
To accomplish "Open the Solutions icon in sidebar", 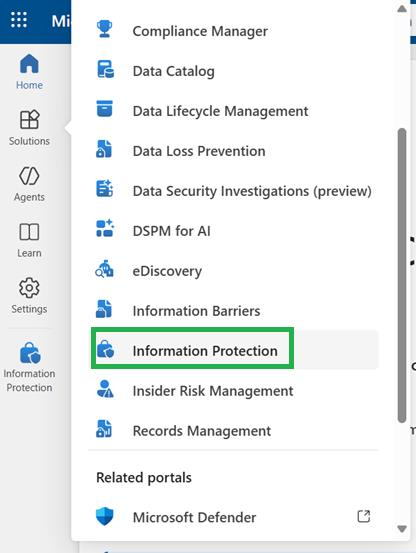I will click(x=29, y=120).
